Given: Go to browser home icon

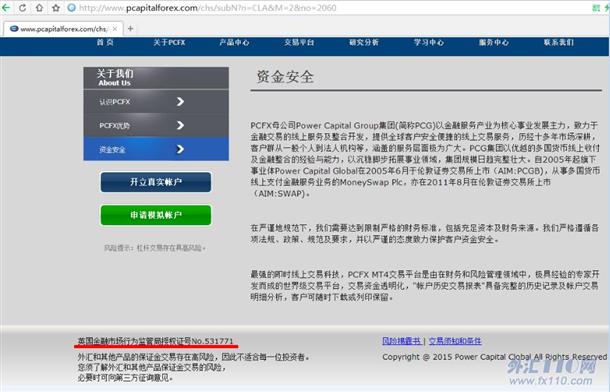Looking at the screenshot, I should point(39,7).
